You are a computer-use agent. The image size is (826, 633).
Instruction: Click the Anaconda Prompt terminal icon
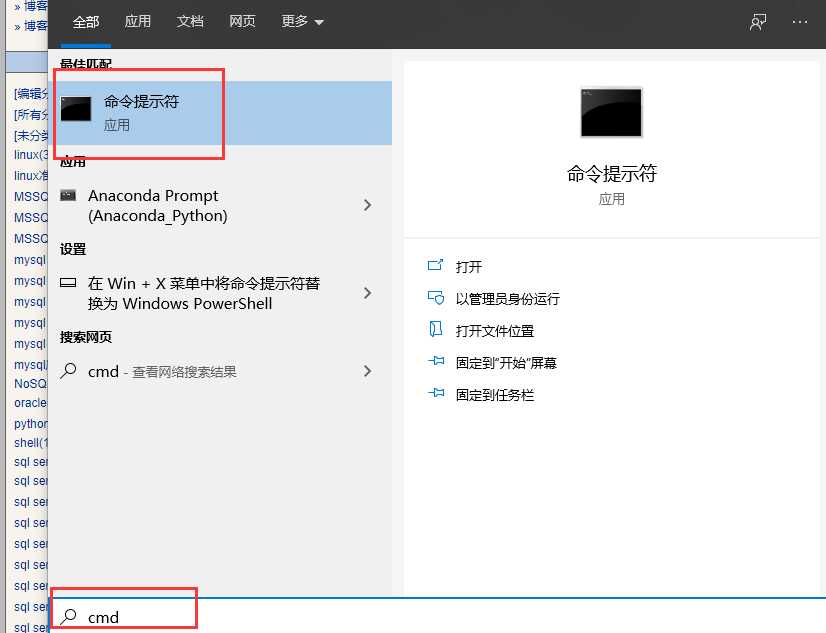[x=68, y=195]
